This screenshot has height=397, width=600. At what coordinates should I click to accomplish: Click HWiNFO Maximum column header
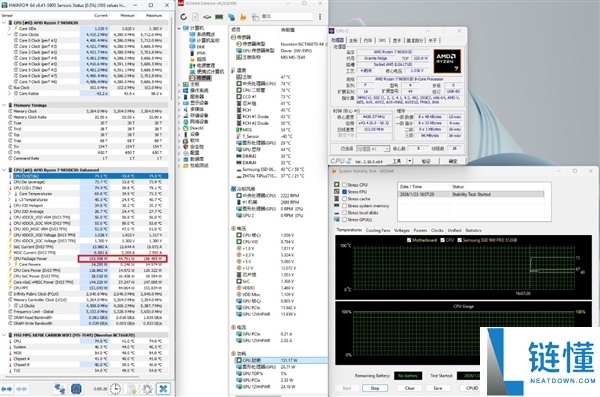coord(154,16)
